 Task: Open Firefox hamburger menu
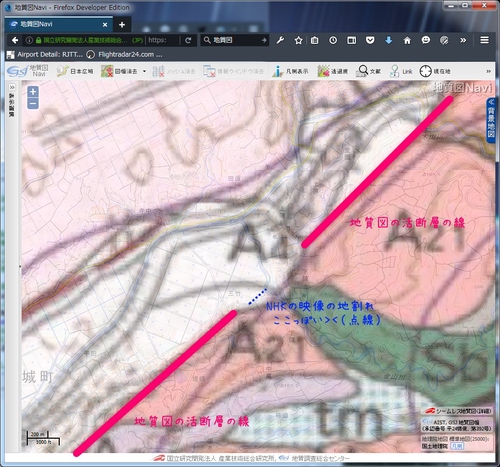pyautogui.click(x=484, y=40)
